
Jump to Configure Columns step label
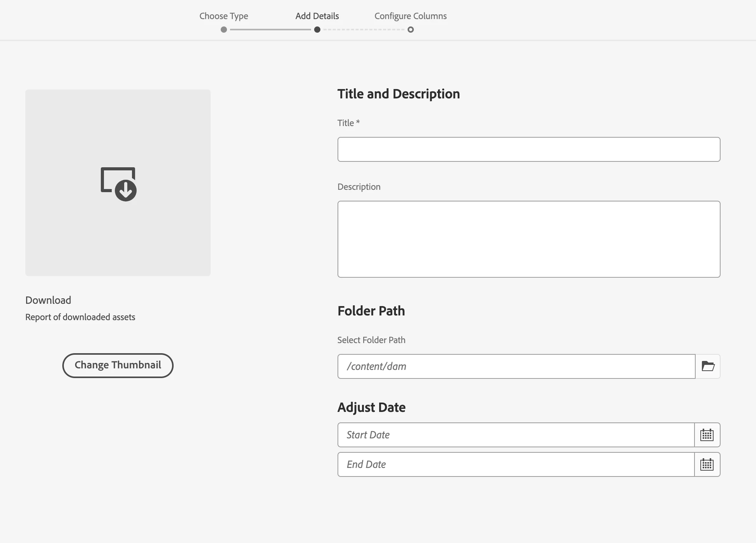(x=410, y=16)
